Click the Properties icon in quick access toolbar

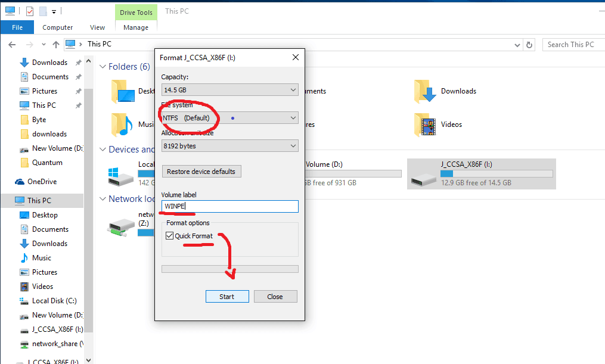click(x=30, y=11)
